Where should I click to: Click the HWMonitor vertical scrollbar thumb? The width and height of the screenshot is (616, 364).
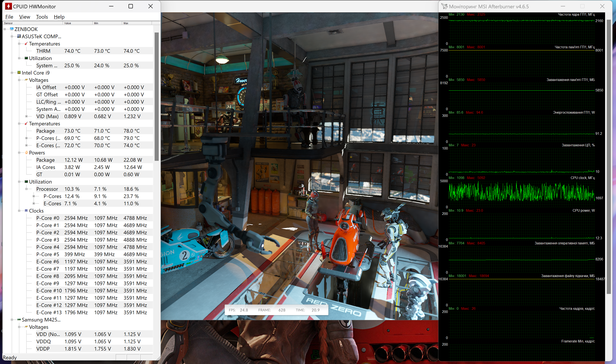click(x=157, y=96)
